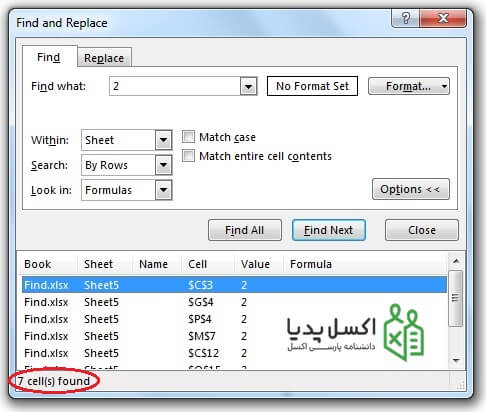Viewport: 486px width, 412px height.
Task: Close the Find and Replace dialog with X
Action: pos(443,18)
